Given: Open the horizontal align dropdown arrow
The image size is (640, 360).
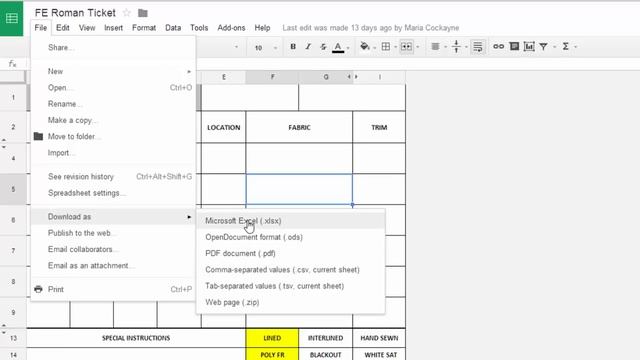Looking at the screenshot, I should [445, 47].
